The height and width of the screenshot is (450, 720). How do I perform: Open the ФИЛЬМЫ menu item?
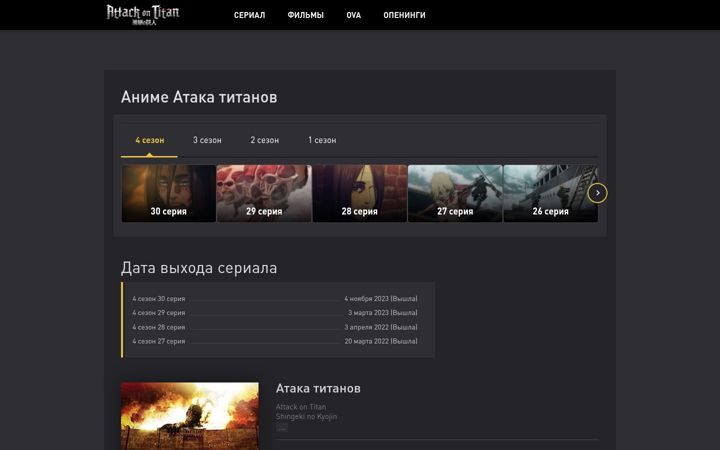click(305, 15)
